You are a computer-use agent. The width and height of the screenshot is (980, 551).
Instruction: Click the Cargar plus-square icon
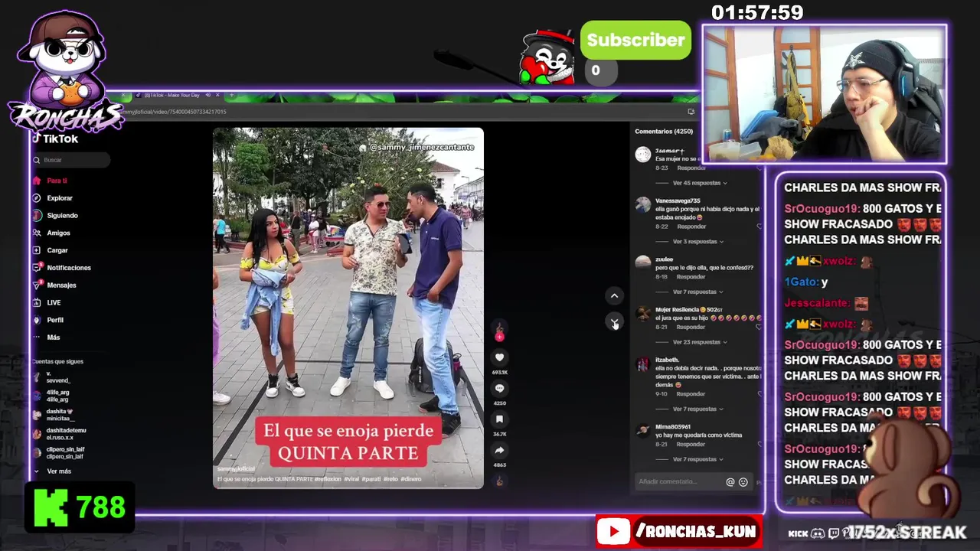37,250
